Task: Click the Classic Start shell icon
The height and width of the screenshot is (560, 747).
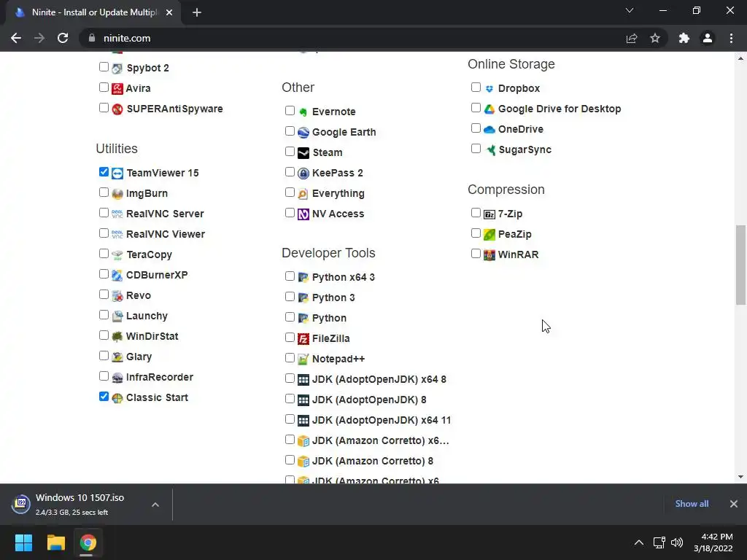Action: (117, 398)
